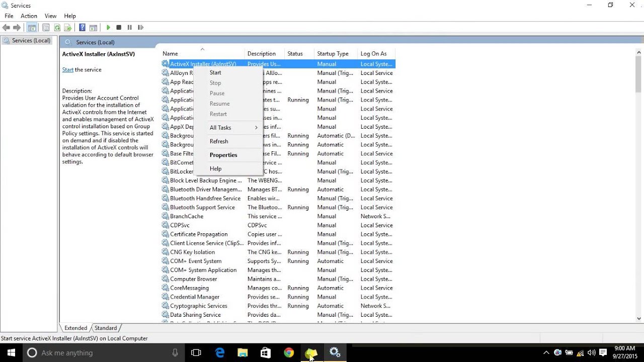Sort by the Status column header

click(299, 53)
